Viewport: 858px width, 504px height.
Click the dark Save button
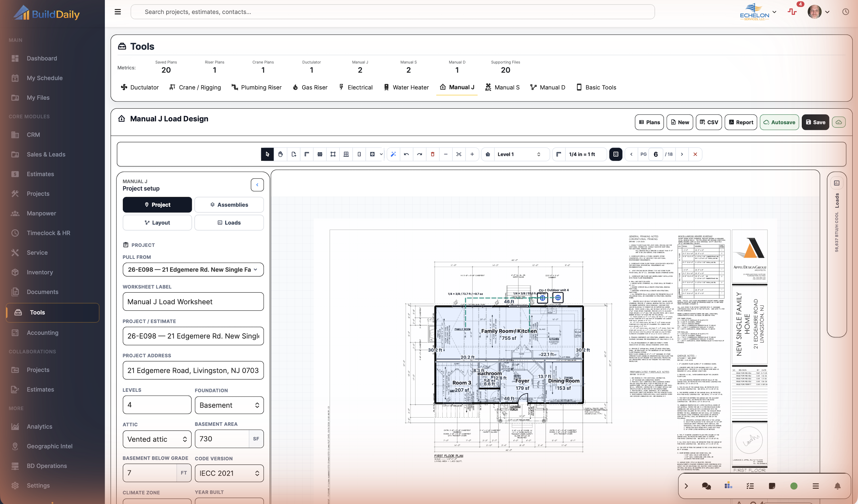[x=815, y=122]
